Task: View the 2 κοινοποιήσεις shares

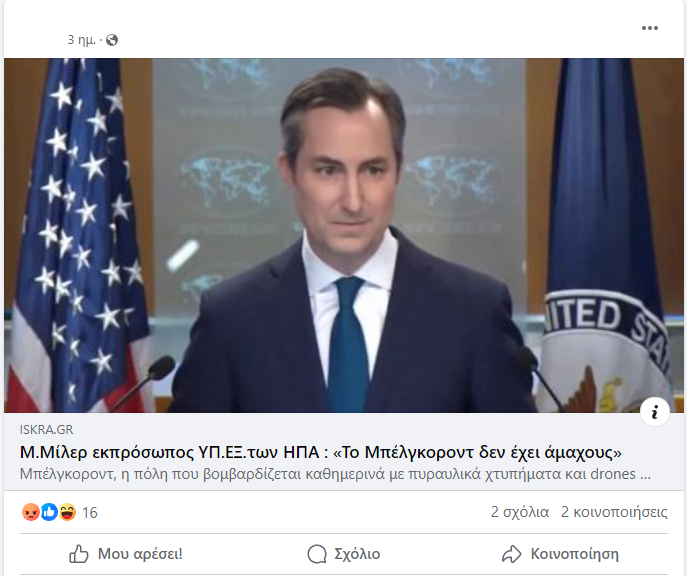Action: point(614,512)
